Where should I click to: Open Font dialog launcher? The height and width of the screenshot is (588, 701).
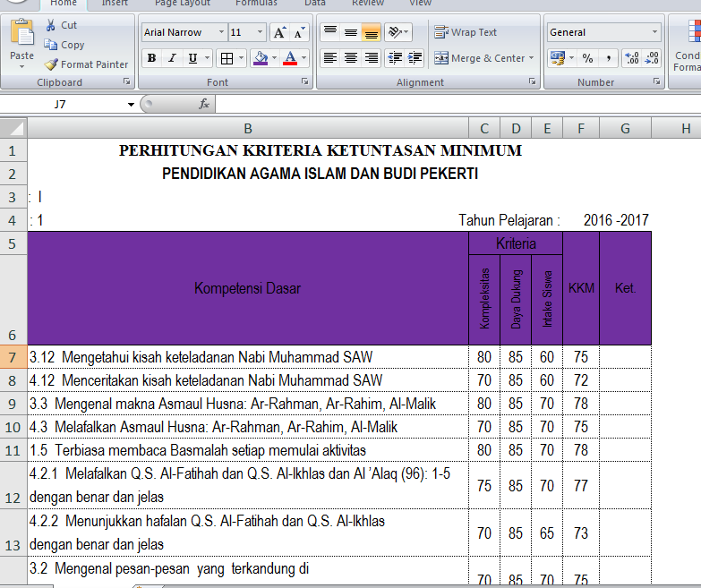coord(305,81)
